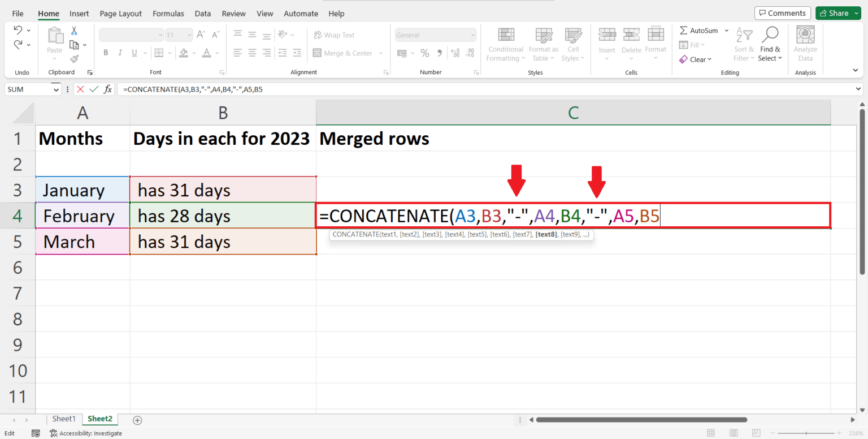Select the Comma Style icon

pos(439,53)
